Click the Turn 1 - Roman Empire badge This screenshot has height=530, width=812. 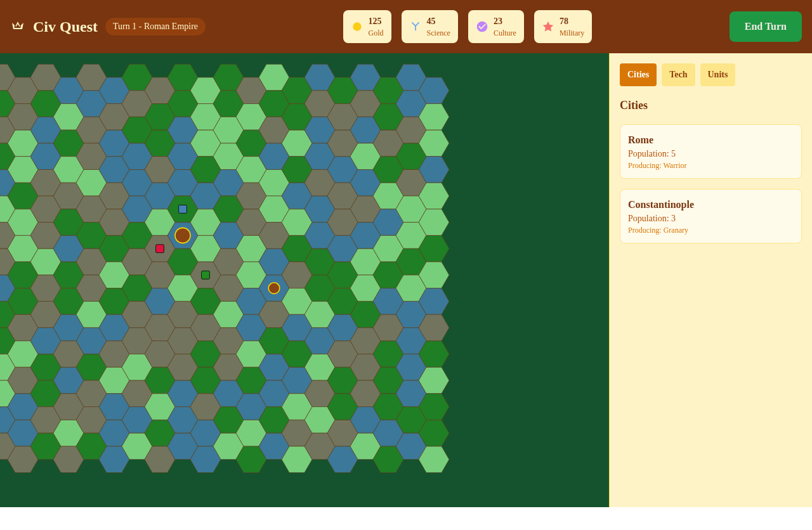coord(155,26)
